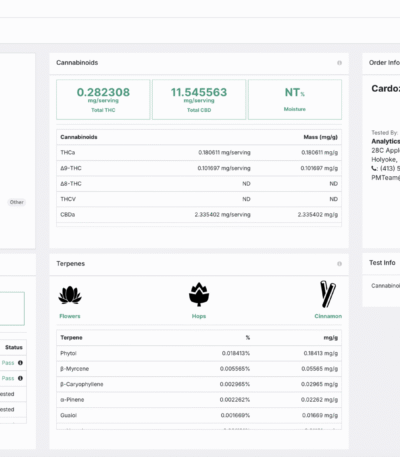400x457 pixels.
Task: Click the Cannabinoids panel info icon
Action: pyautogui.click(x=339, y=63)
